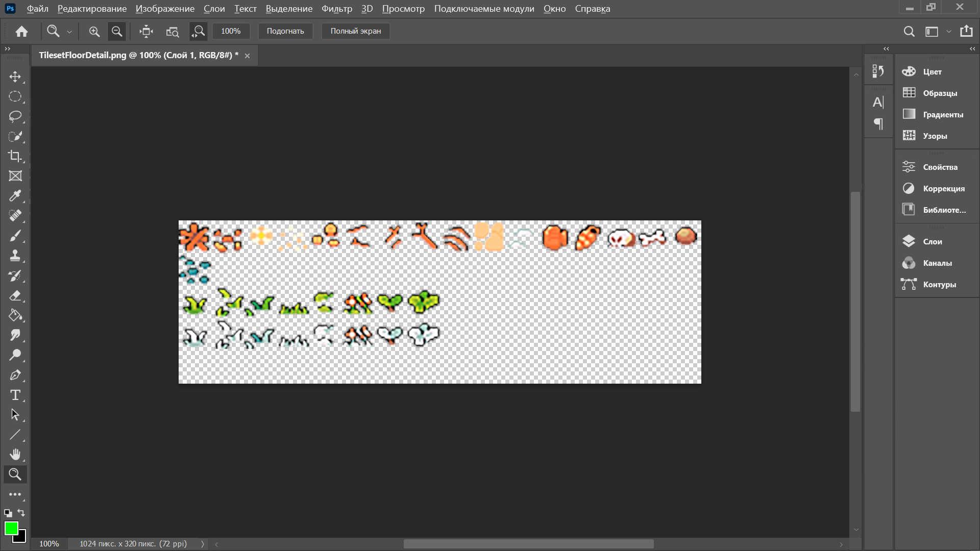The height and width of the screenshot is (551, 980).
Task: Select the Dodge tool
Action: coord(15,355)
